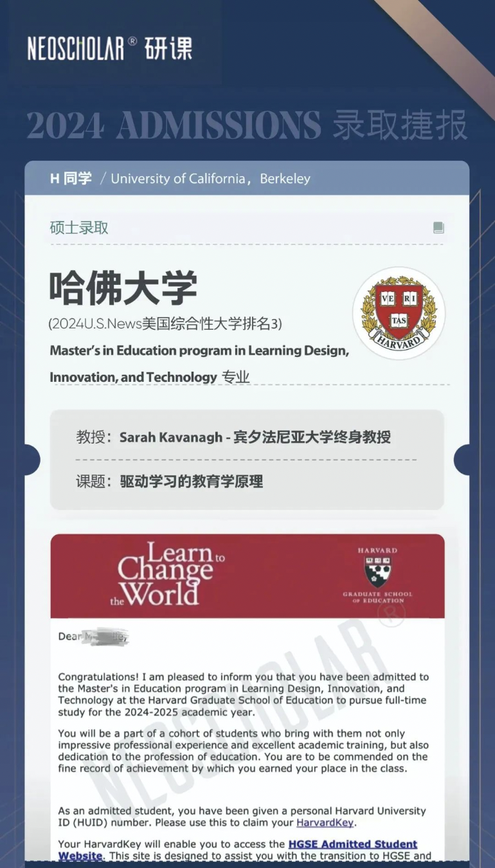Open the HGSE Admitted Student Website link
The height and width of the screenshot is (868, 495).
[x=238, y=850]
